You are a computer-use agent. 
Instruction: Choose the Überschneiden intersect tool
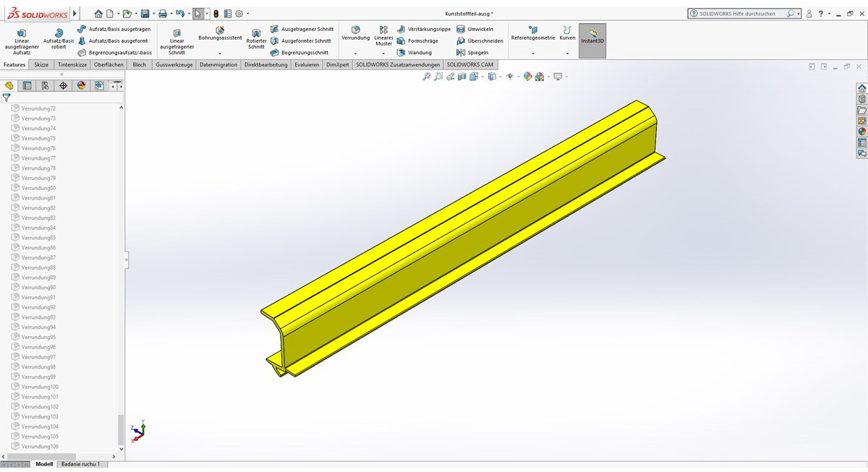click(480, 40)
